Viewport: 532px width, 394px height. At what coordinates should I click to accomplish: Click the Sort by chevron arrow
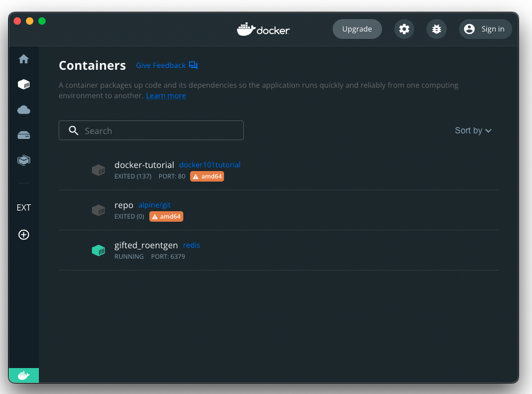[488, 131]
